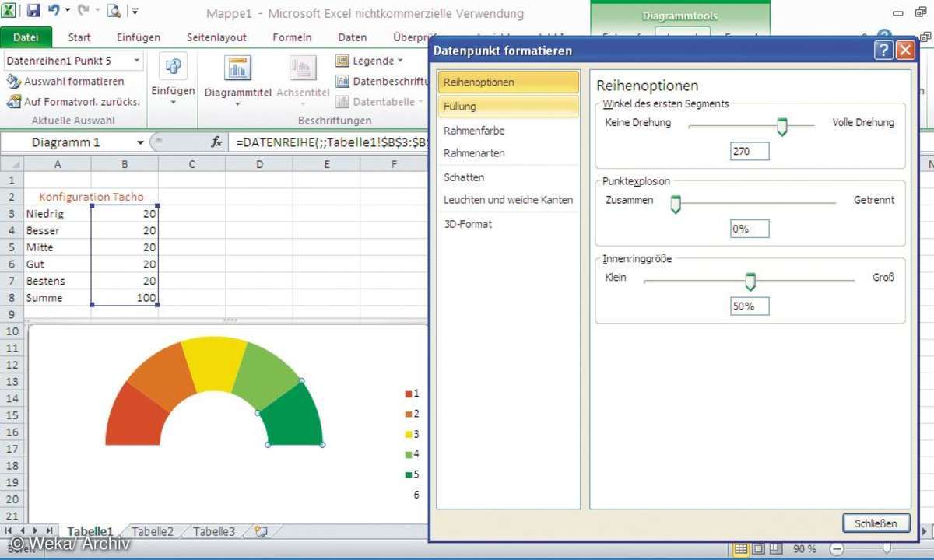The image size is (934, 560).
Task: Click the Redo arrow icon
Action: pyautogui.click(x=83, y=11)
